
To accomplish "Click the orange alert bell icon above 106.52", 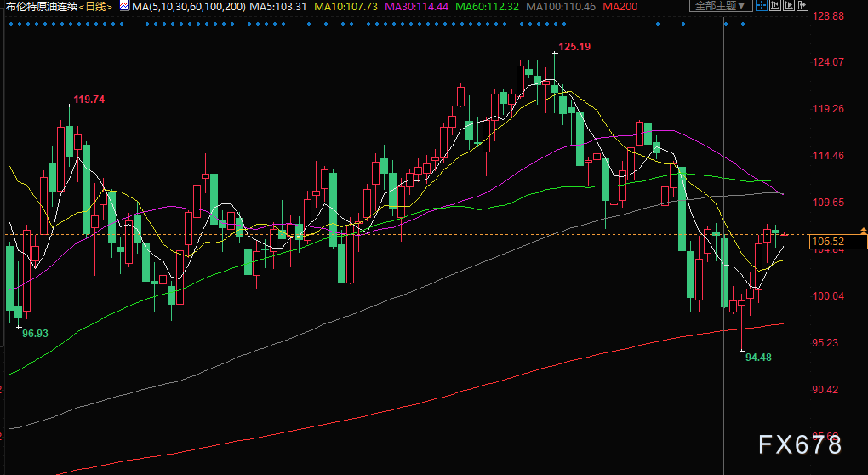I will click(x=864, y=231).
